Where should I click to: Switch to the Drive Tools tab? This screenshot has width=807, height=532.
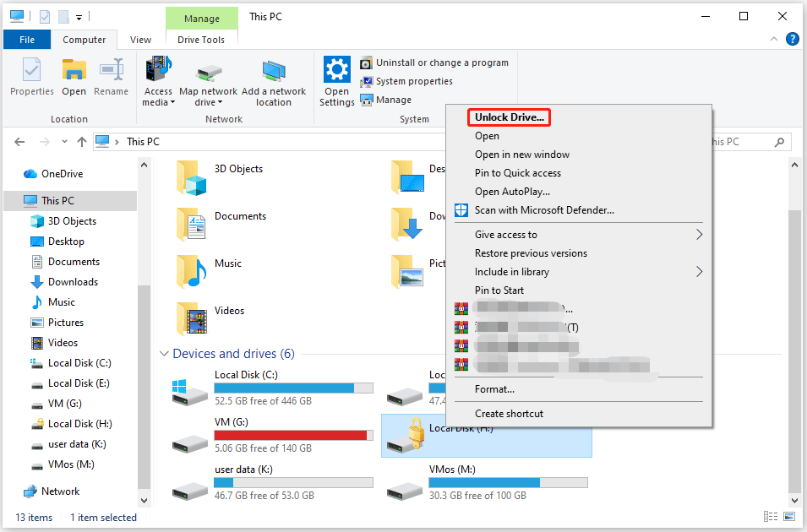coord(201,40)
